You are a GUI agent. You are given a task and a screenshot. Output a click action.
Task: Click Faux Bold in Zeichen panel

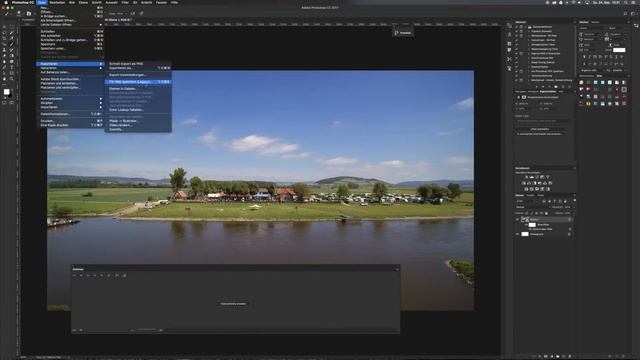coord(584,57)
